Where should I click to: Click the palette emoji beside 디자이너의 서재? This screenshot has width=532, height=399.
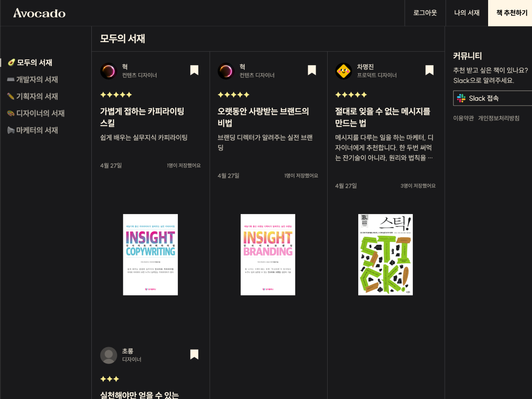[11, 113]
